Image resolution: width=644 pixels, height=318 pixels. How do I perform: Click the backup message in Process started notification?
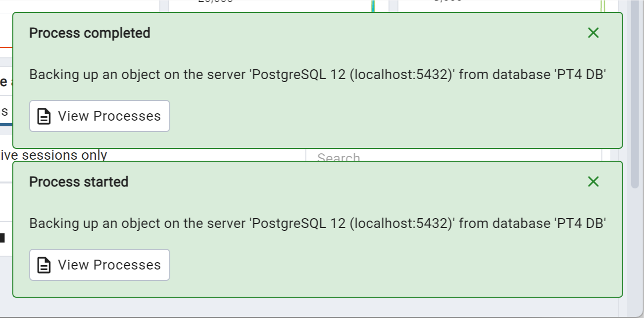[318, 224]
